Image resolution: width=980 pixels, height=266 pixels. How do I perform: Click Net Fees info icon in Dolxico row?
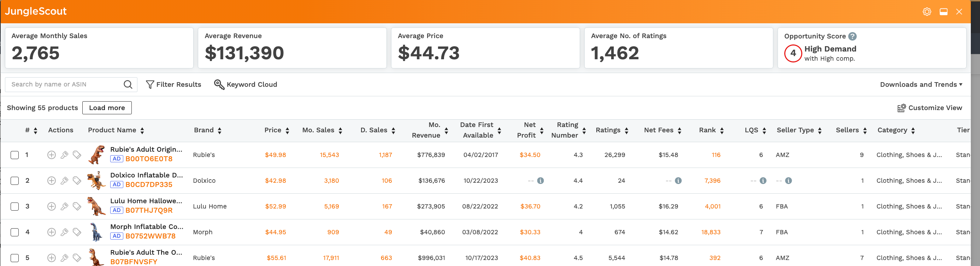[678, 181]
